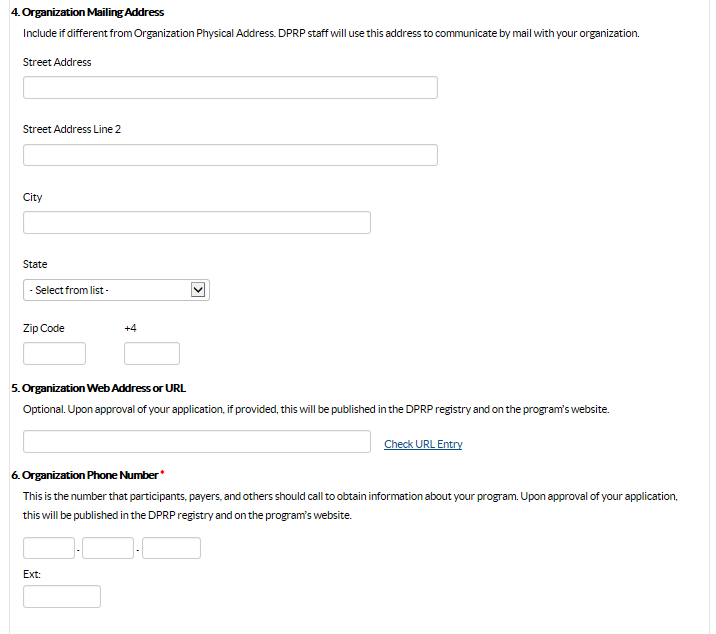Click the City text box
The width and height of the screenshot is (716, 634).
pyautogui.click(x=196, y=222)
